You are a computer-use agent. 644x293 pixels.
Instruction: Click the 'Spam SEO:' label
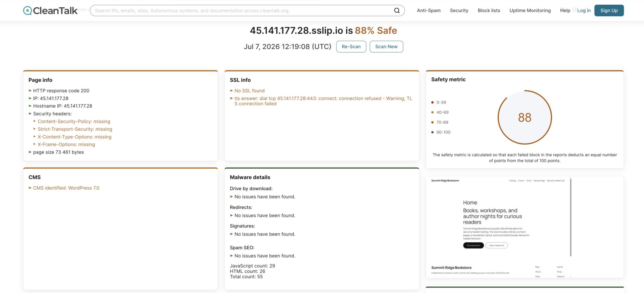(x=242, y=248)
